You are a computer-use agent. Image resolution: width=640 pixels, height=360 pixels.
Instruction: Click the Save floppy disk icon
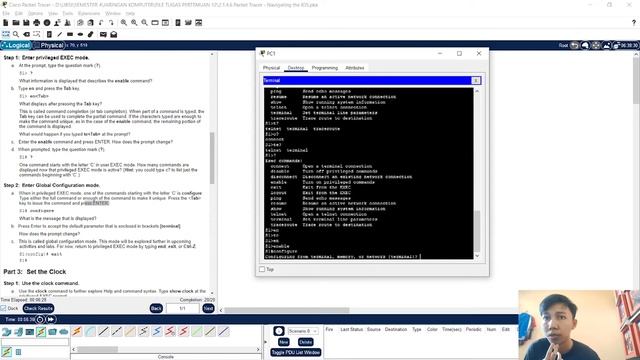tap(26, 23)
